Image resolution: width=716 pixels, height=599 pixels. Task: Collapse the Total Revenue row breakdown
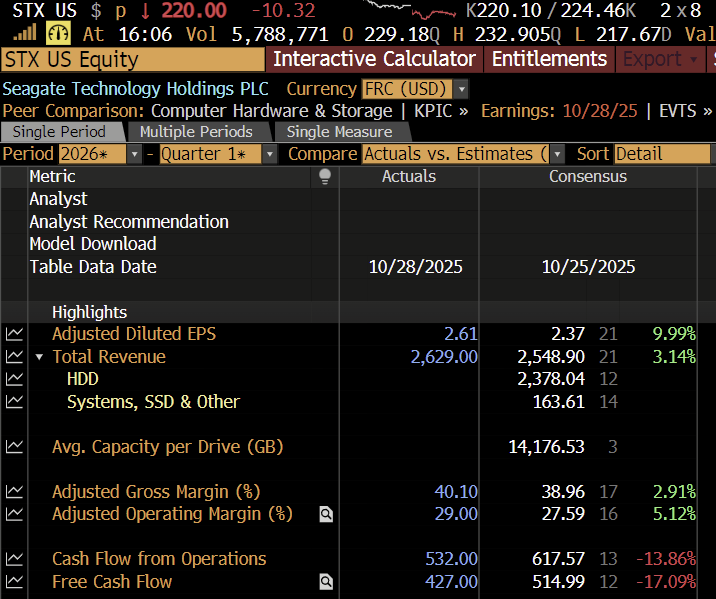tap(39, 357)
